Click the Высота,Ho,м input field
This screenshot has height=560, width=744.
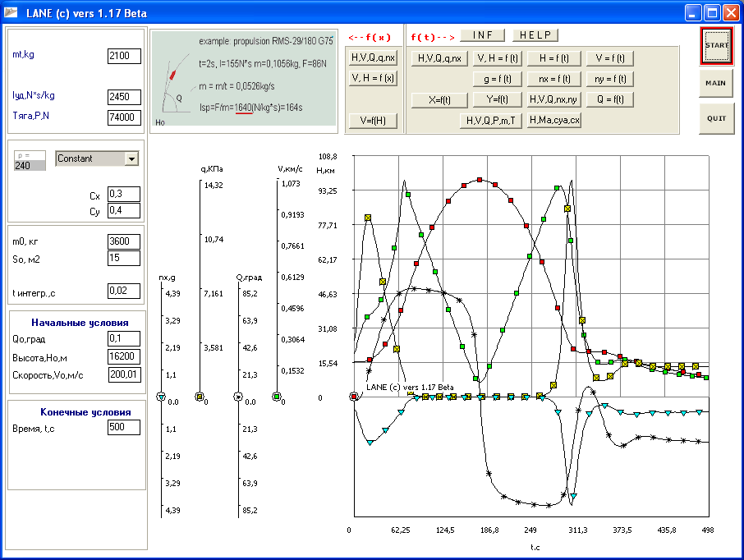pos(124,356)
